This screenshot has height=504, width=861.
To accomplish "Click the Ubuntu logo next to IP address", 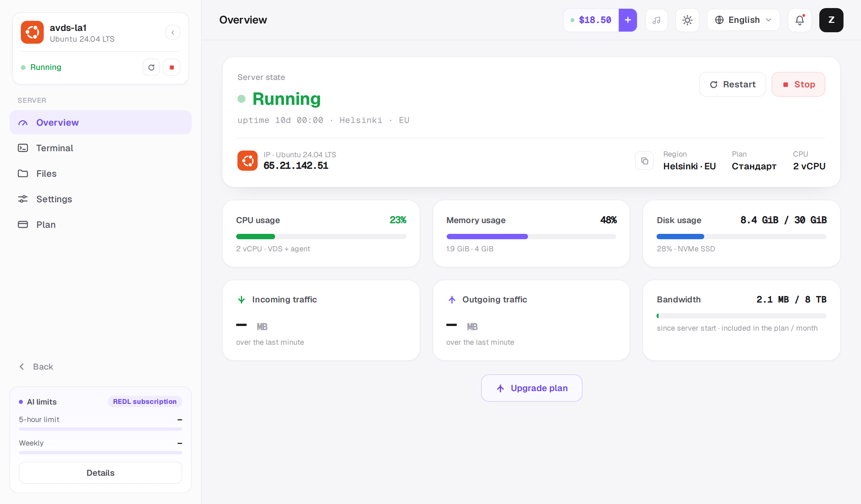I will [247, 161].
